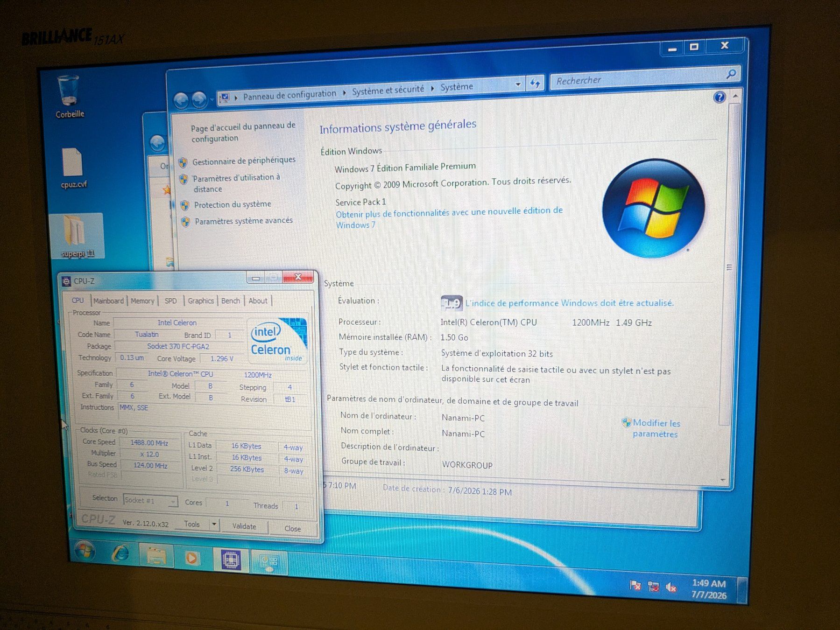Open Windows Explorer folder icon in taskbar
840x630 pixels.
tap(156, 556)
